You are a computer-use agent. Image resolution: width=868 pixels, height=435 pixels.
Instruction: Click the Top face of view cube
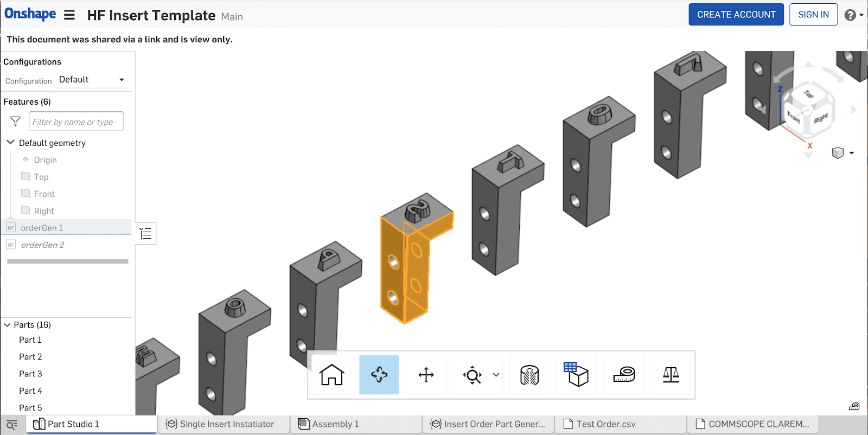point(808,94)
